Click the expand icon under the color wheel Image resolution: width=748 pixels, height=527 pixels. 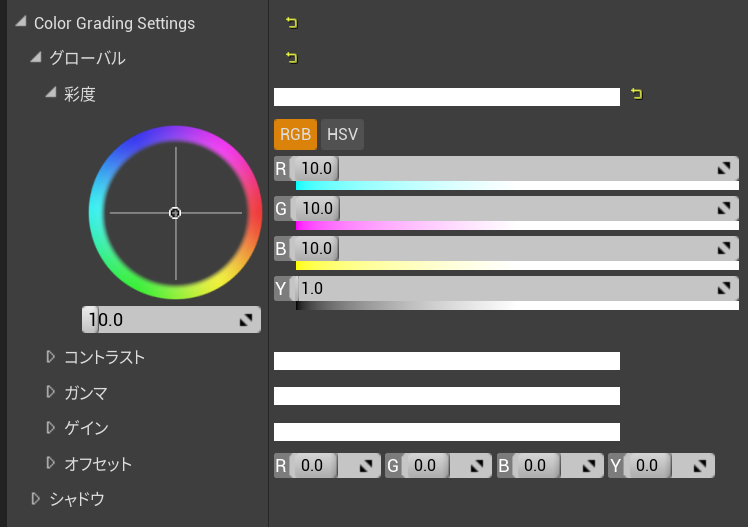pos(246,320)
